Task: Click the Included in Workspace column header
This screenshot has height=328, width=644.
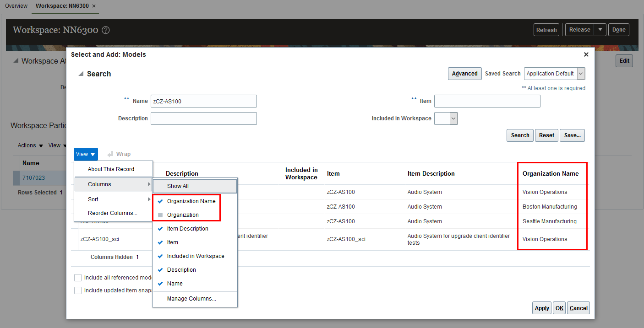Action: point(301,174)
